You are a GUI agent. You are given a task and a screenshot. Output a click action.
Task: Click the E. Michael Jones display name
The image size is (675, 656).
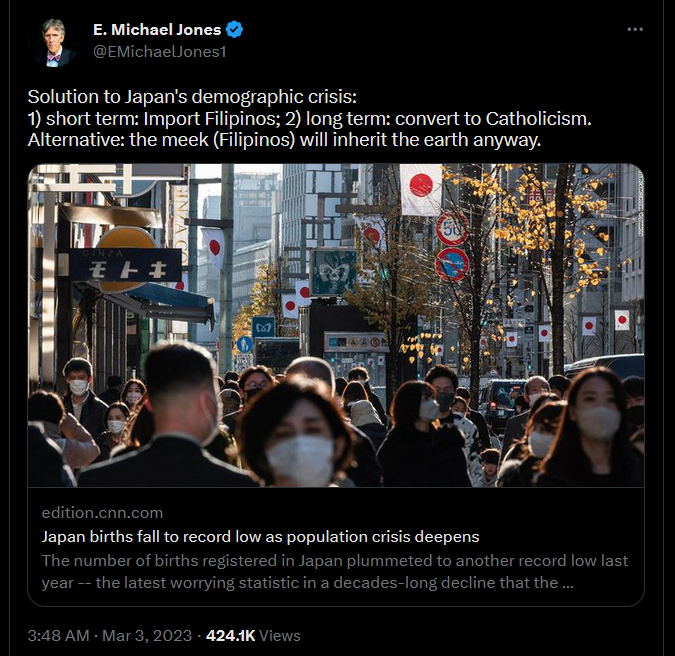pos(157,30)
